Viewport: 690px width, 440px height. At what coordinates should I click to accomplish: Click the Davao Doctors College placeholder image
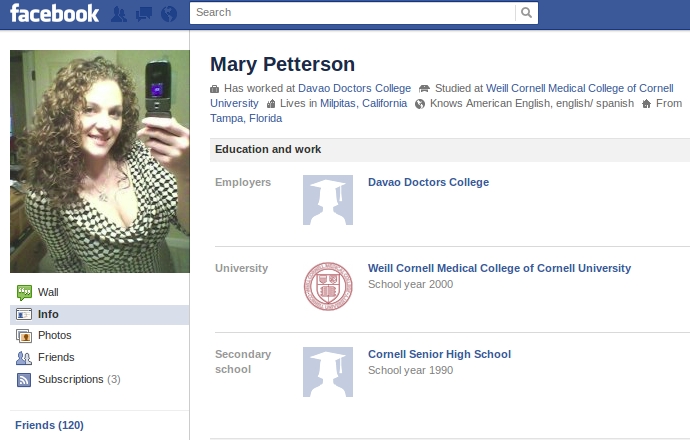(x=328, y=200)
